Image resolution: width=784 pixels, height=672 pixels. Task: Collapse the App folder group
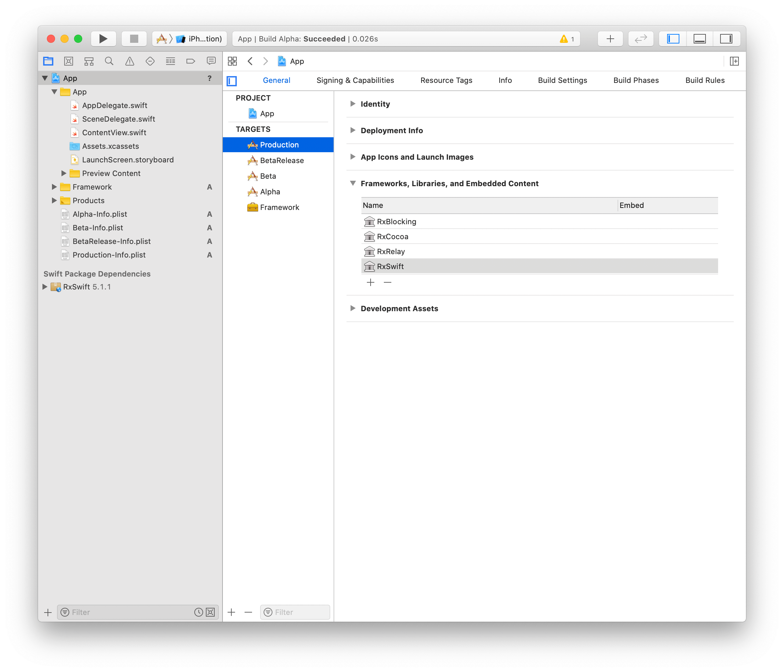(x=54, y=92)
